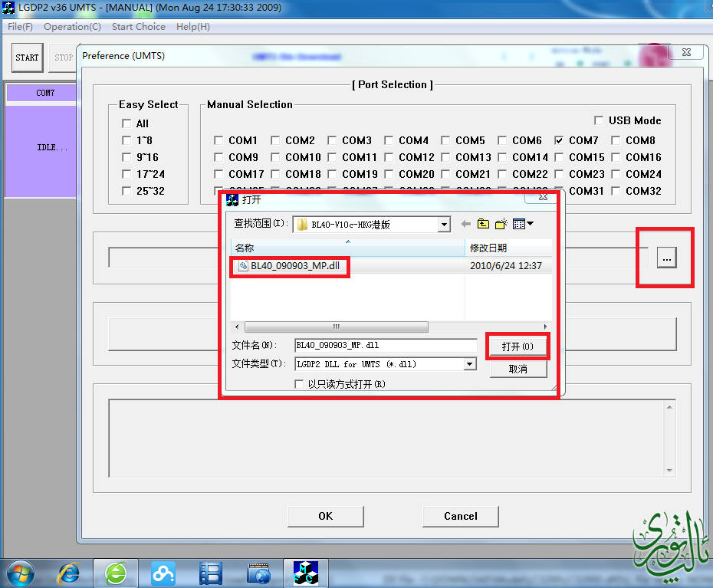713x588 pixels.
Task: Click inside the file name input field
Action: tap(386, 345)
